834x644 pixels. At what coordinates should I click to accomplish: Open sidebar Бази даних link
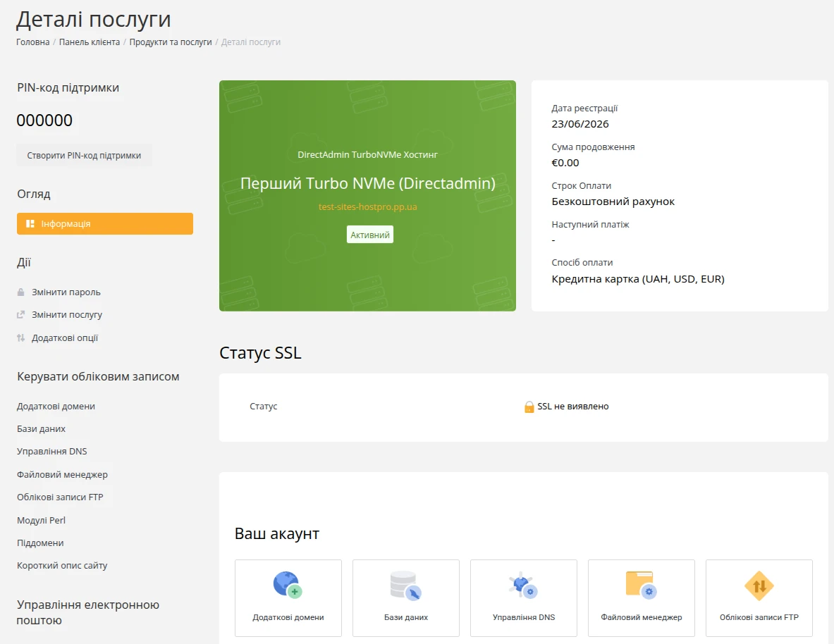41,428
